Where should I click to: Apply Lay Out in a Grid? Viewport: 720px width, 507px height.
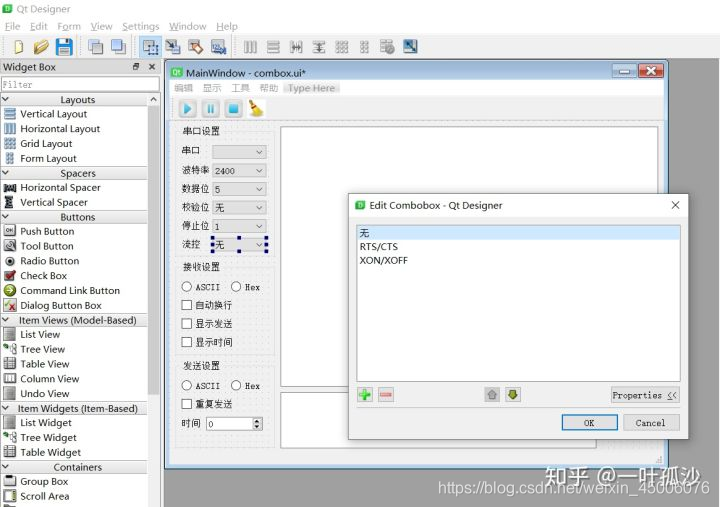point(342,47)
